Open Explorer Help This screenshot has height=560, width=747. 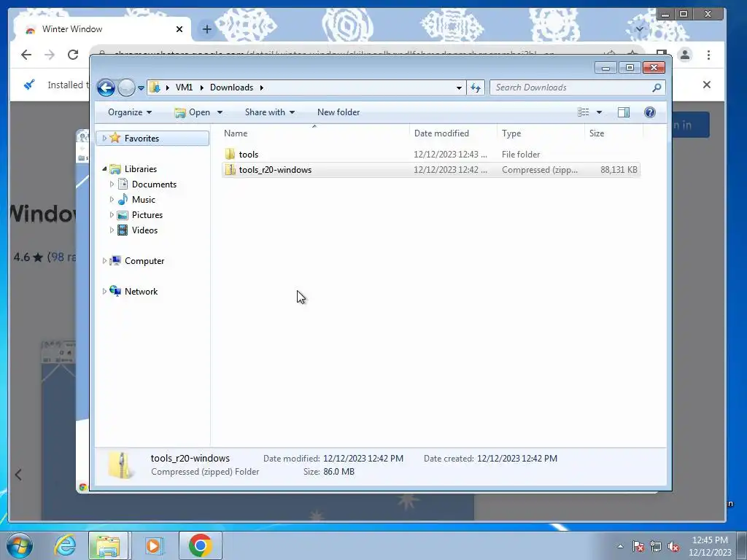tap(649, 112)
